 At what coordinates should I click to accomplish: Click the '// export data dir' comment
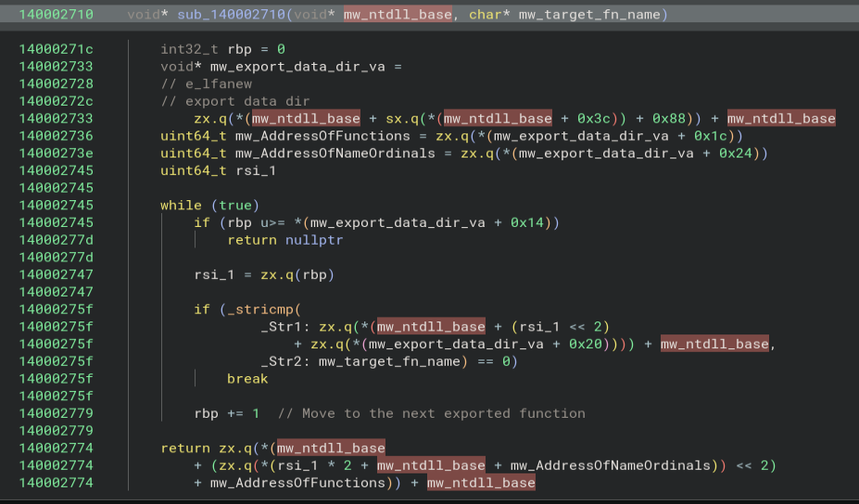(x=235, y=101)
